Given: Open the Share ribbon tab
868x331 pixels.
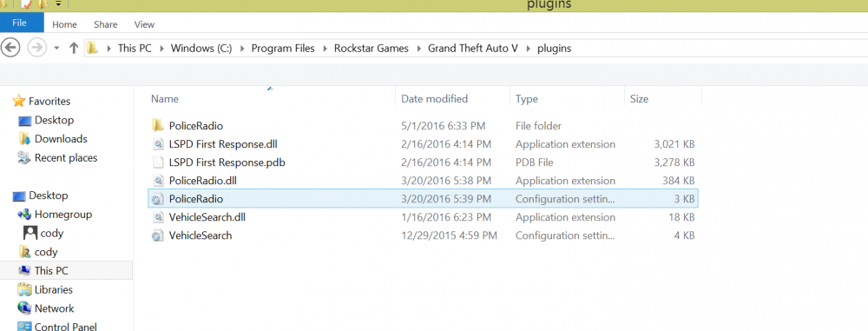Looking at the screenshot, I should pos(105,24).
